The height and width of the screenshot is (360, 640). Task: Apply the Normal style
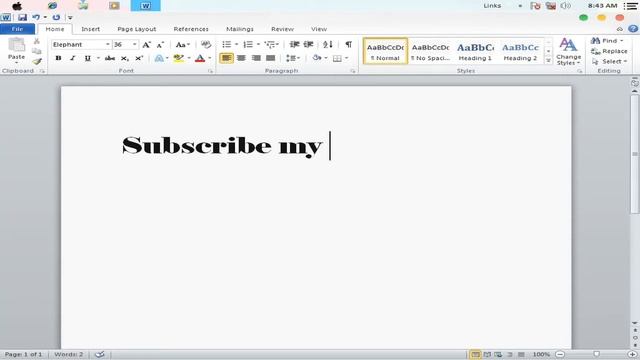point(385,51)
